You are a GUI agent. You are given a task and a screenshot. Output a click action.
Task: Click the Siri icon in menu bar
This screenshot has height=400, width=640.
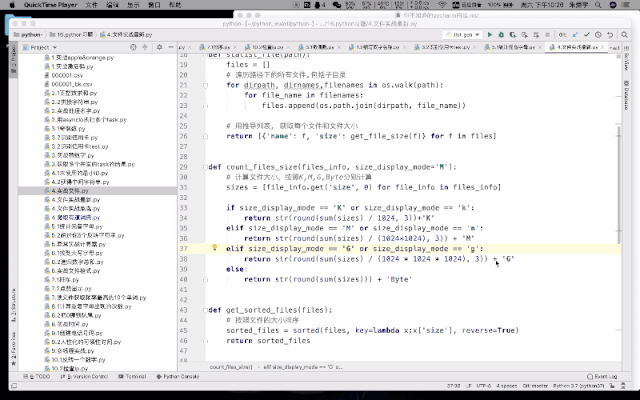(613, 5)
